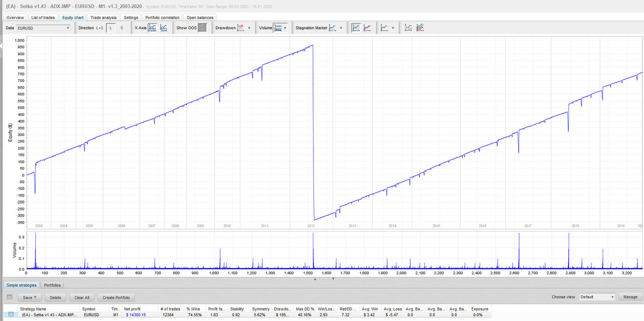
Task: Check the Setka v1.43 strategy row checkbox
Action: coord(11,314)
